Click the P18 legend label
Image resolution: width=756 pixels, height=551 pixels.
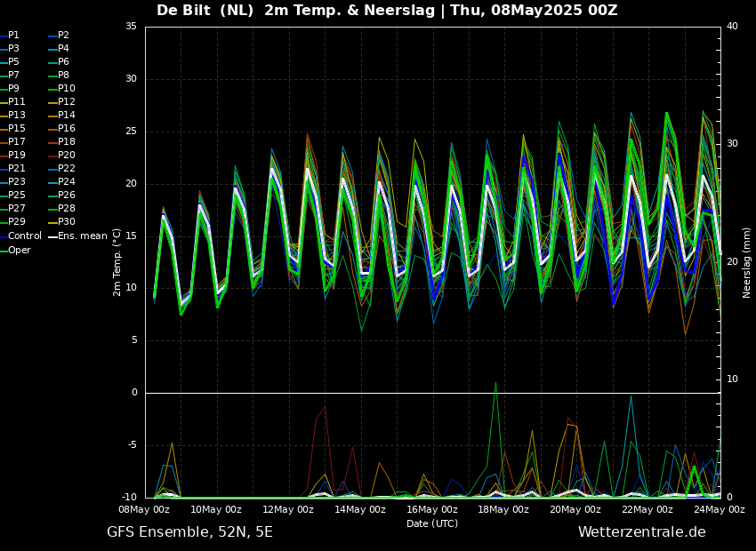66,142
